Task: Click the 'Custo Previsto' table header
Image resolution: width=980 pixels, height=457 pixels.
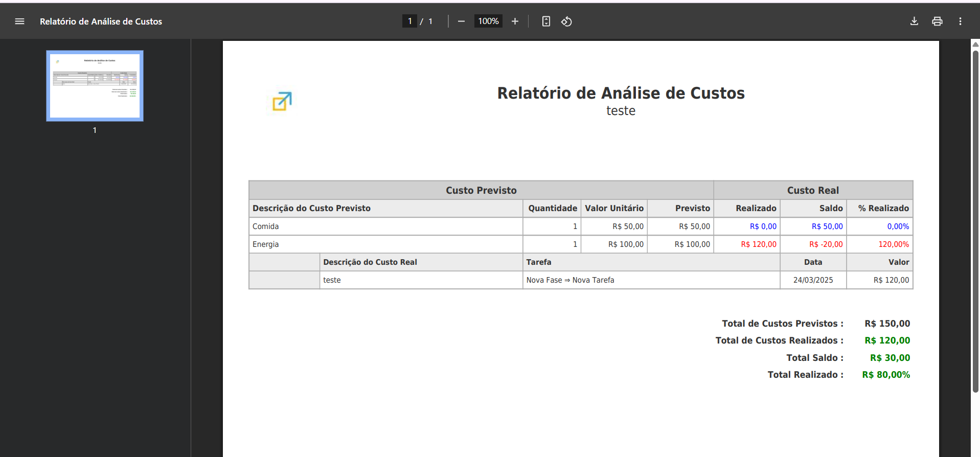Action: coord(481,190)
